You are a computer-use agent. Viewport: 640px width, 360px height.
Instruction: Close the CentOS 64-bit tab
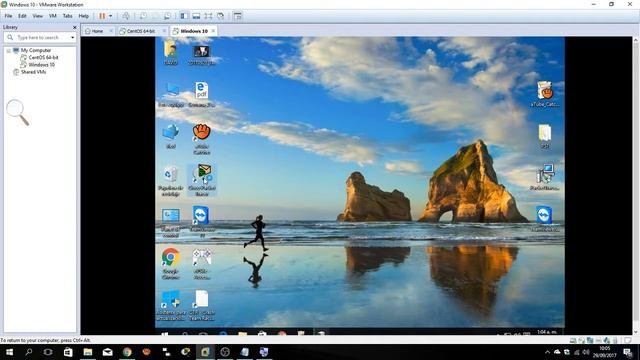164,31
